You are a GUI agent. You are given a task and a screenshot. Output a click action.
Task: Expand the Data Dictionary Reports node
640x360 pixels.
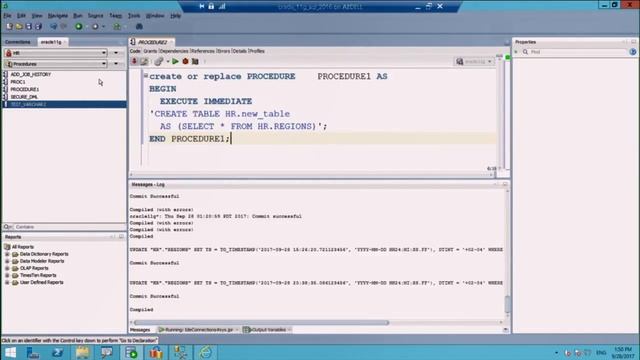tap(7, 254)
